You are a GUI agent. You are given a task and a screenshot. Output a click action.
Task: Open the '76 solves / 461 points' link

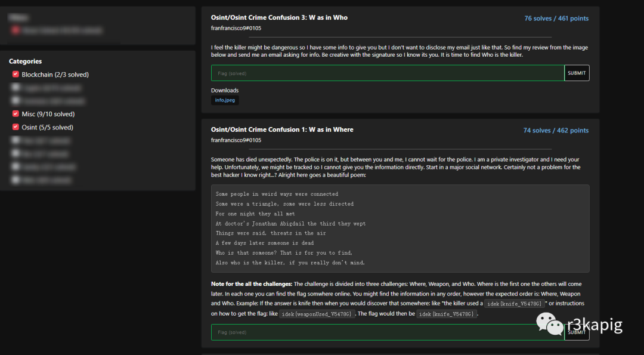[556, 18]
